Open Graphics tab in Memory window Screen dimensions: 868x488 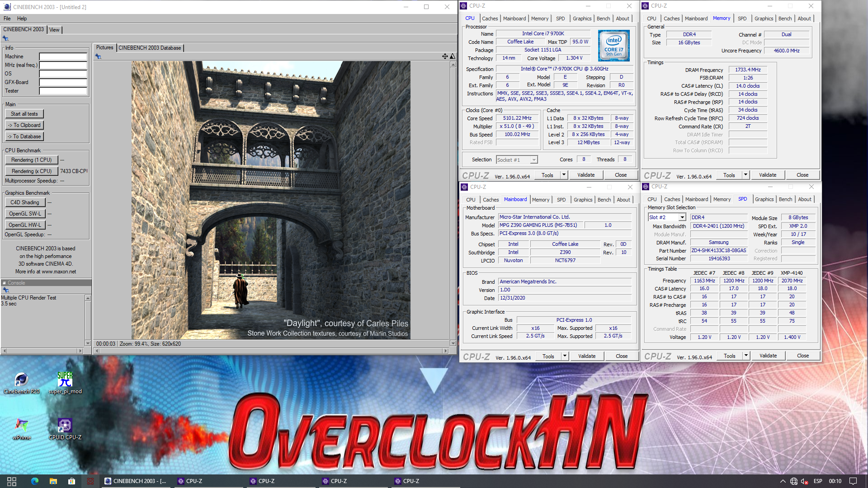(764, 19)
